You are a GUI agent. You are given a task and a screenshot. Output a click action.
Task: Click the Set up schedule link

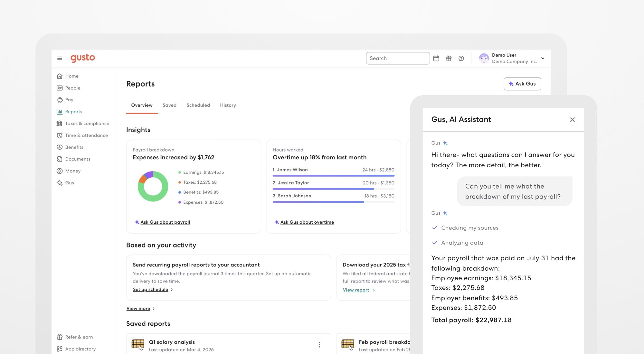tap(150, 289)
